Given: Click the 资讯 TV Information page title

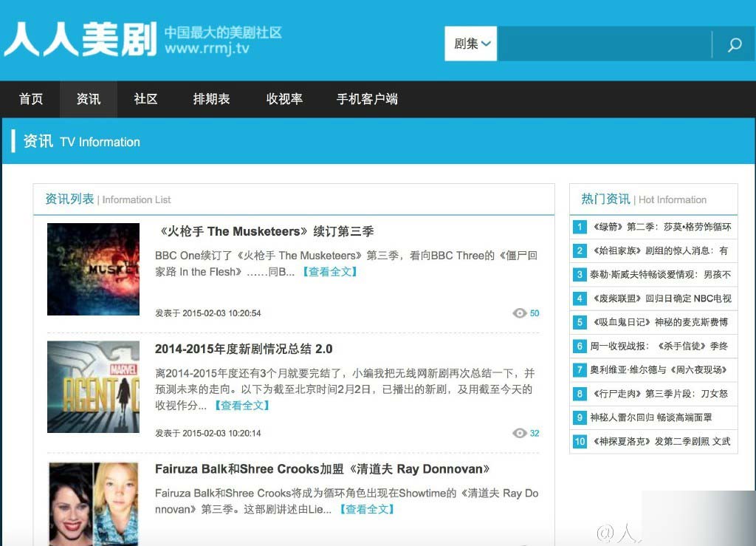Looking at the screenshot, I should (x=81, y=141).
